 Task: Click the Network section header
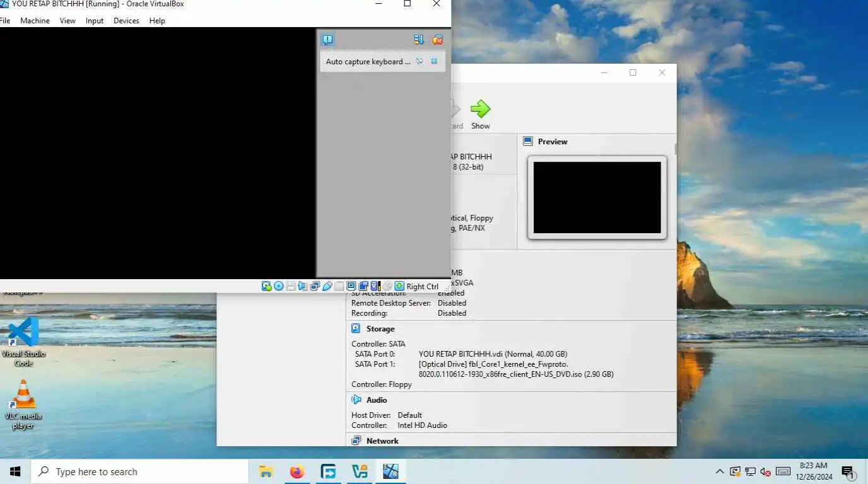point(382,441)
